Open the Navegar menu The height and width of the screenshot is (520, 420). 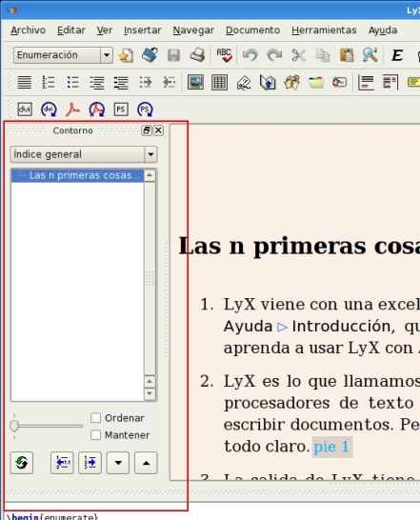point(193,30)
